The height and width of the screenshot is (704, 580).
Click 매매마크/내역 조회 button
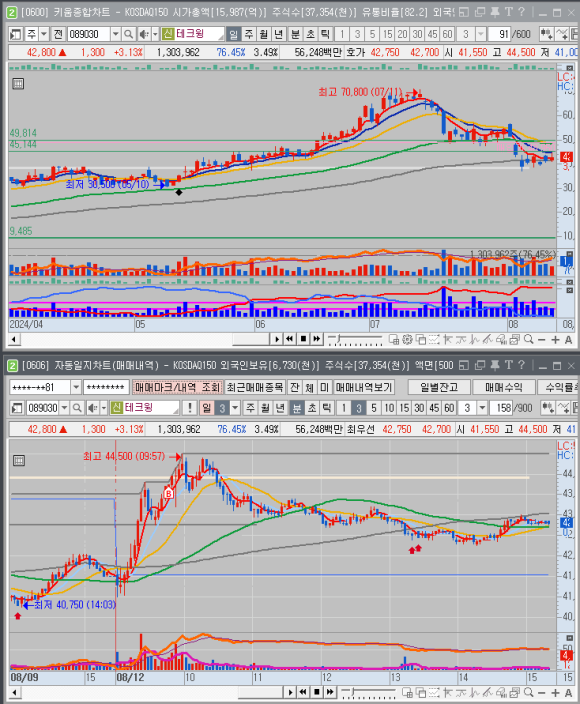177,387
